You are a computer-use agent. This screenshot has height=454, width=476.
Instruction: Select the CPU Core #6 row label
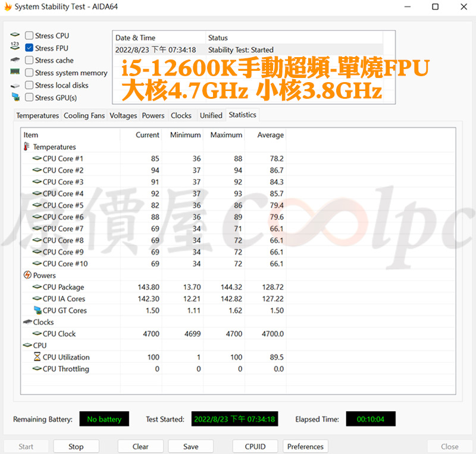63,217
